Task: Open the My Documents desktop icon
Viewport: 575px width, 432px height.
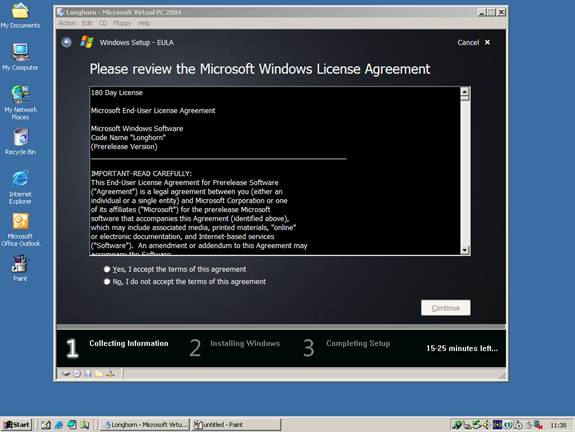Action: pyautogui.click(x=20, y=15)
